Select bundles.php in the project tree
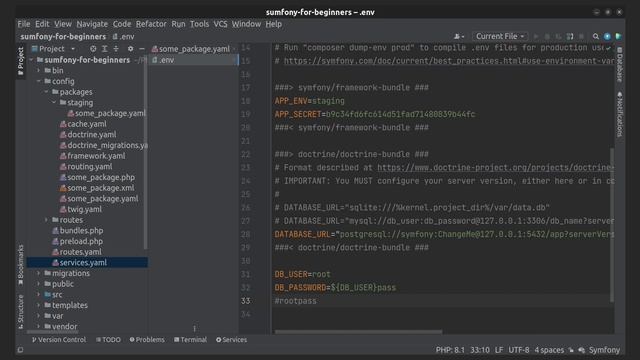The image size is (640, 360). coord(77,231)
